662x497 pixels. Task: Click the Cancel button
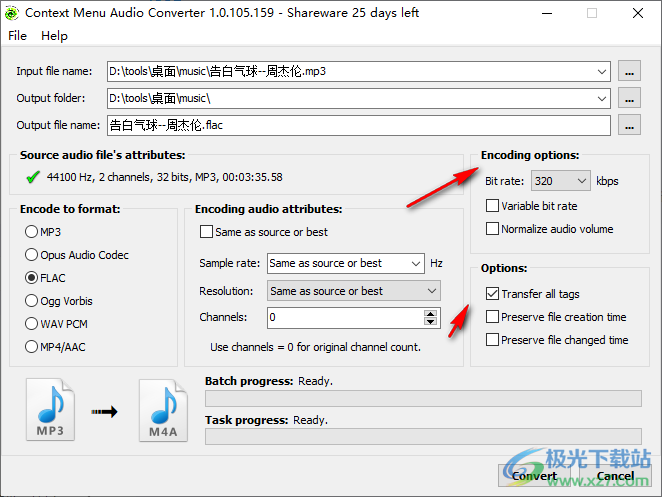click(615, 475)
